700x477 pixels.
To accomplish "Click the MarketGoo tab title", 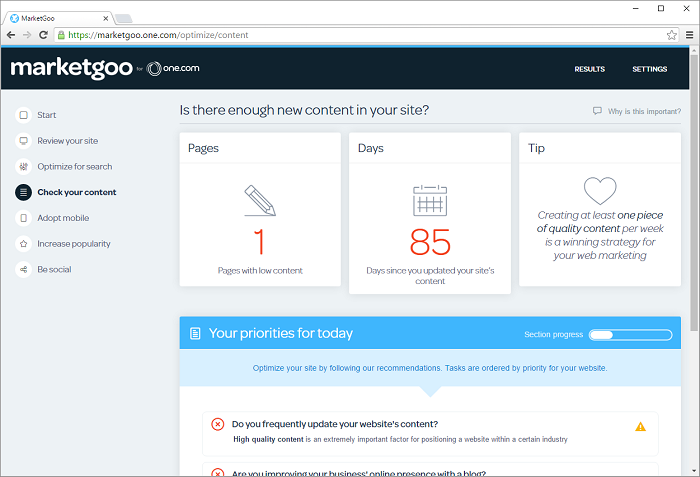I will click(x=38, y=18).
